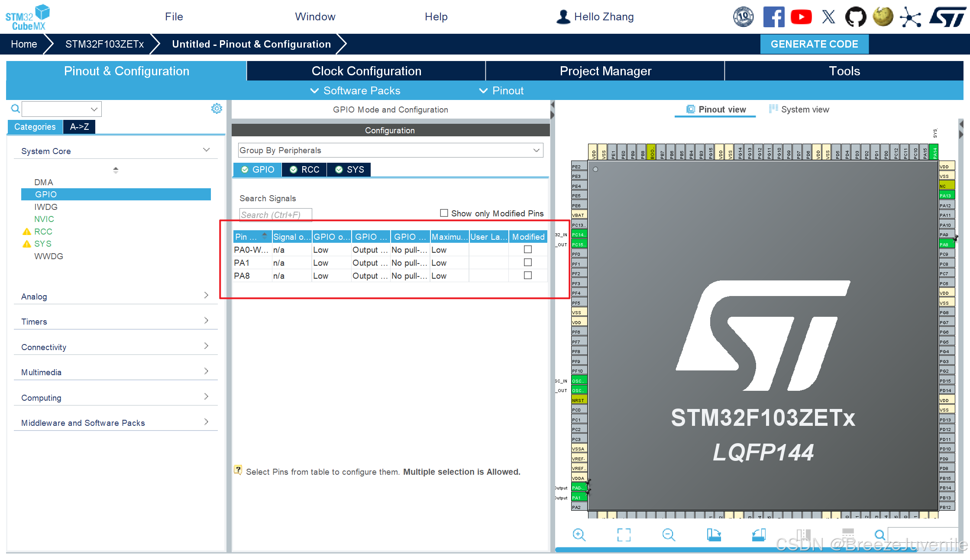
Task: Open the YouTube icon link
Action: pos(801,17)
